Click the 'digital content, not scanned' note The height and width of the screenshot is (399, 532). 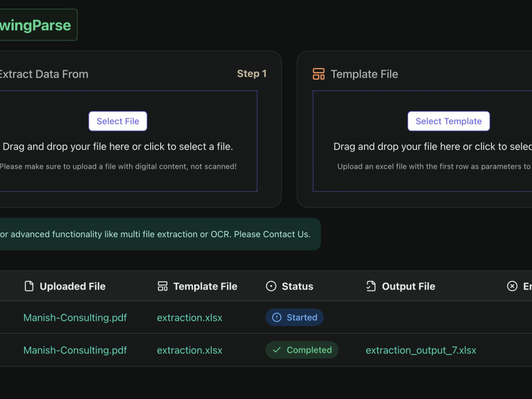(118, 167)
